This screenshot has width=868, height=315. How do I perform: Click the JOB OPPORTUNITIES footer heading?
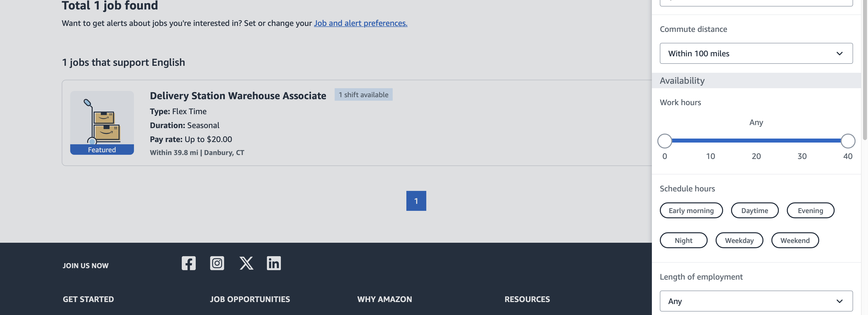coord(250,299)
